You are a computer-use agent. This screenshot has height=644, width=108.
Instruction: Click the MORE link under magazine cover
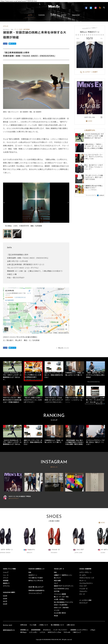coord(89,121)
